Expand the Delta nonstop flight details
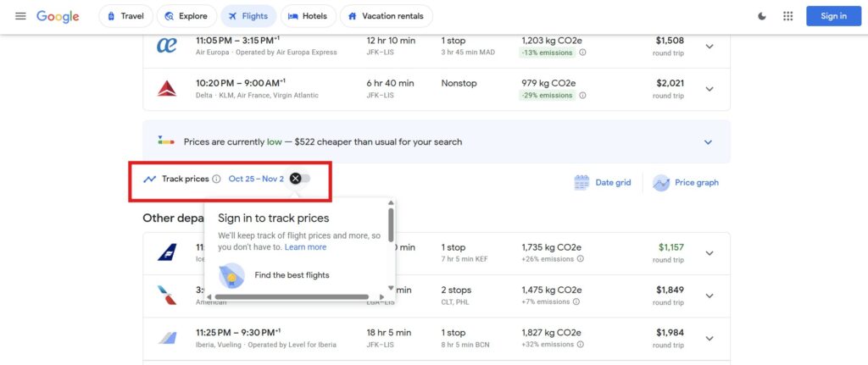This screenshot has height=365, width=868. pyautogui.click(x=709, y=89)
